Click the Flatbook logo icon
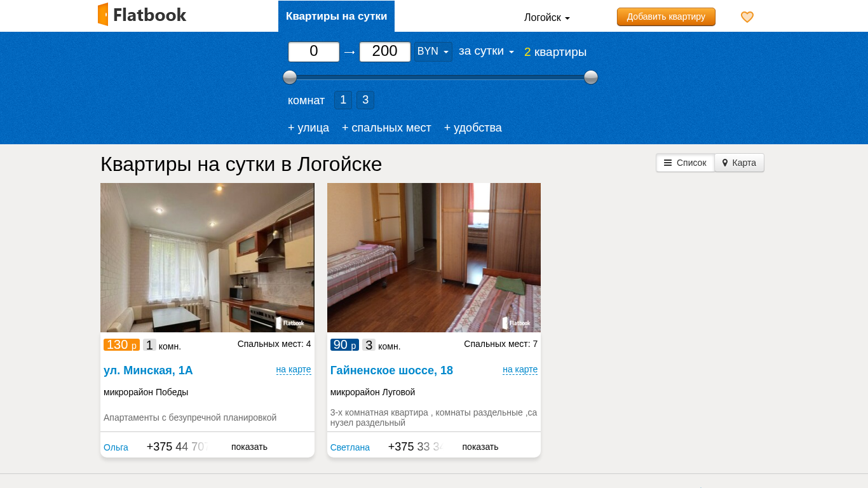 103,15
